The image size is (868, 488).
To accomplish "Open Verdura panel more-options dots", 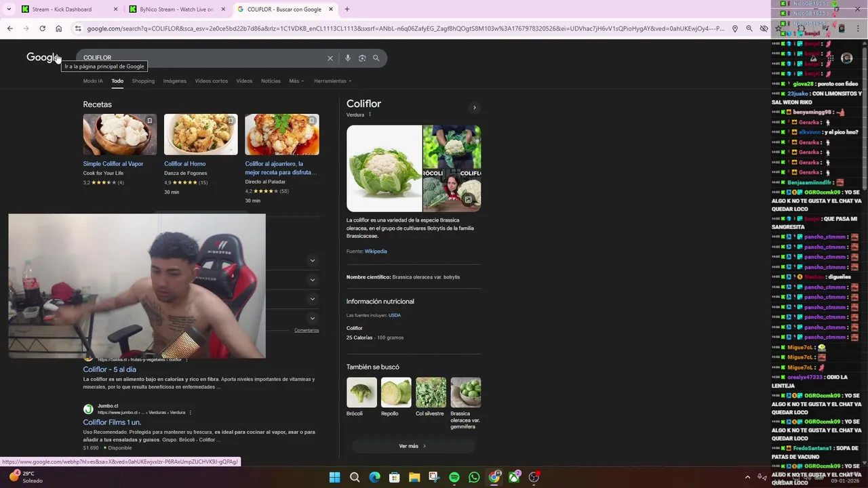I will coord(370,115).
